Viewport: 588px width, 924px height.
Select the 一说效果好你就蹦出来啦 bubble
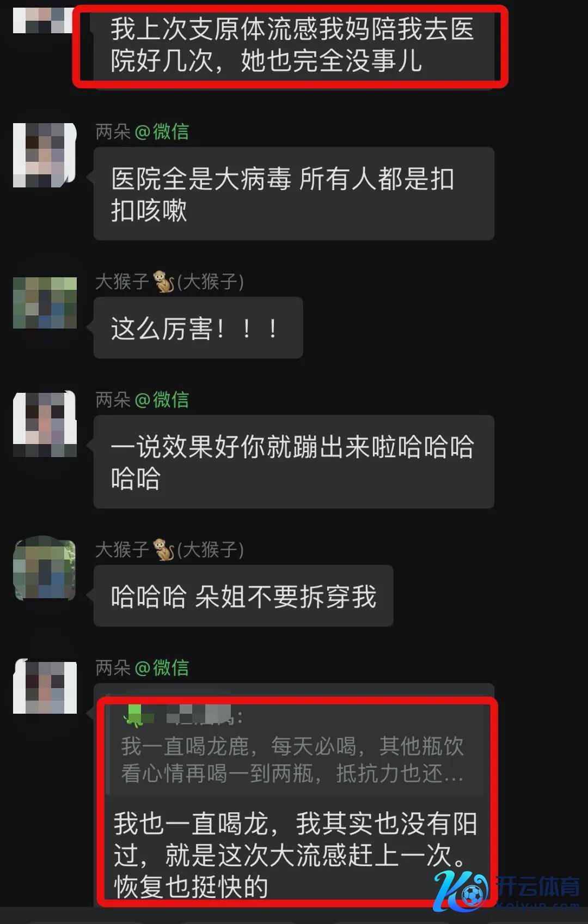[294, 462]
